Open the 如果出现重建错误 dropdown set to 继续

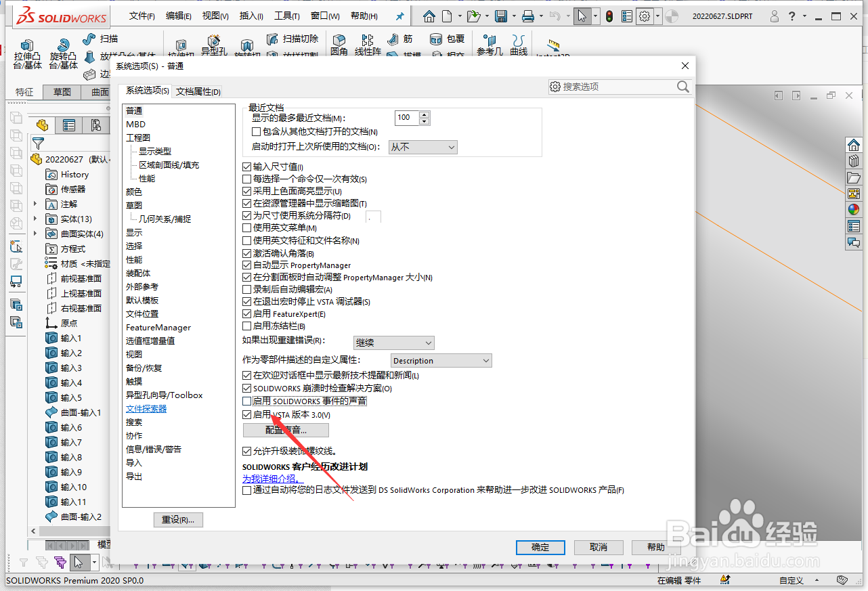[394, 343]
